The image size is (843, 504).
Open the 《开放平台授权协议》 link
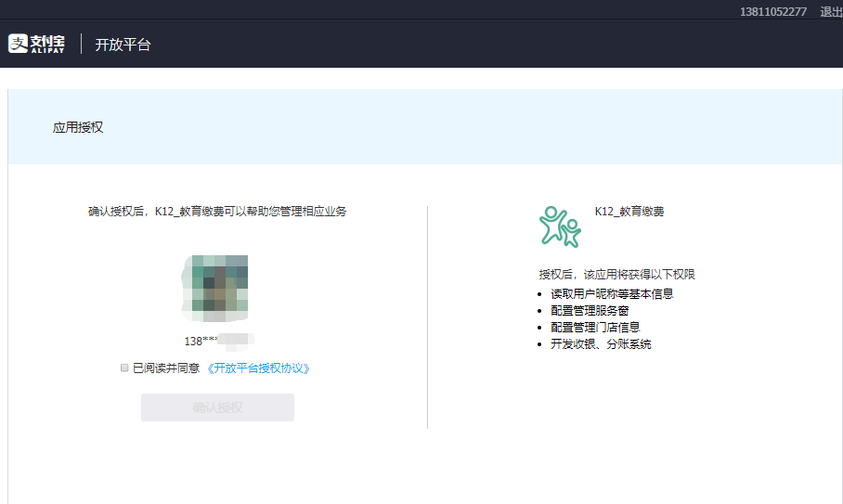pos(258,368)
